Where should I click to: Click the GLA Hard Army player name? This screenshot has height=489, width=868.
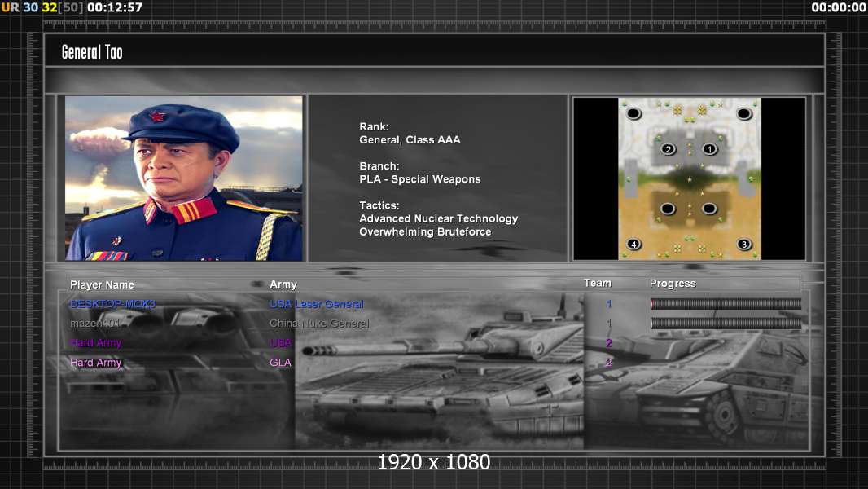tap(96, 363)
